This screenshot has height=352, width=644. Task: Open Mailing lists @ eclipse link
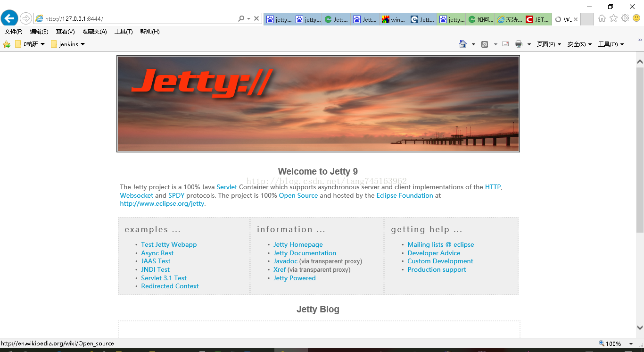point(441,244)
